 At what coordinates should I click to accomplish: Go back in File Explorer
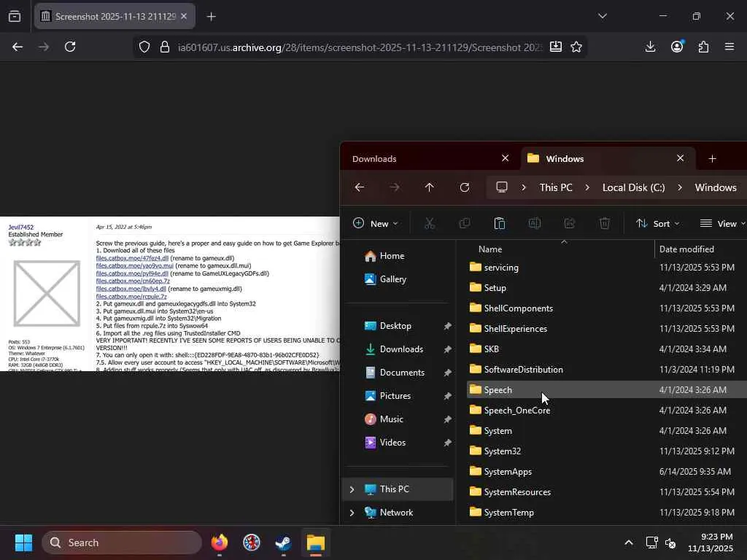(x=360, y=187)
